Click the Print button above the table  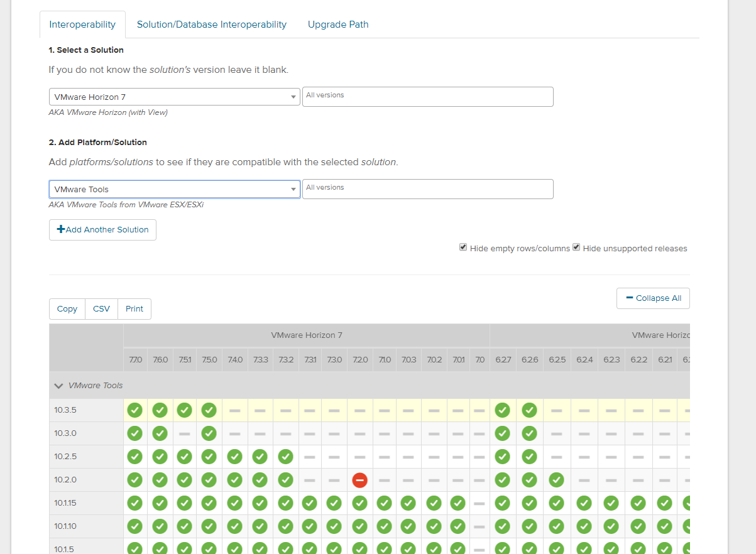point(134,309)
